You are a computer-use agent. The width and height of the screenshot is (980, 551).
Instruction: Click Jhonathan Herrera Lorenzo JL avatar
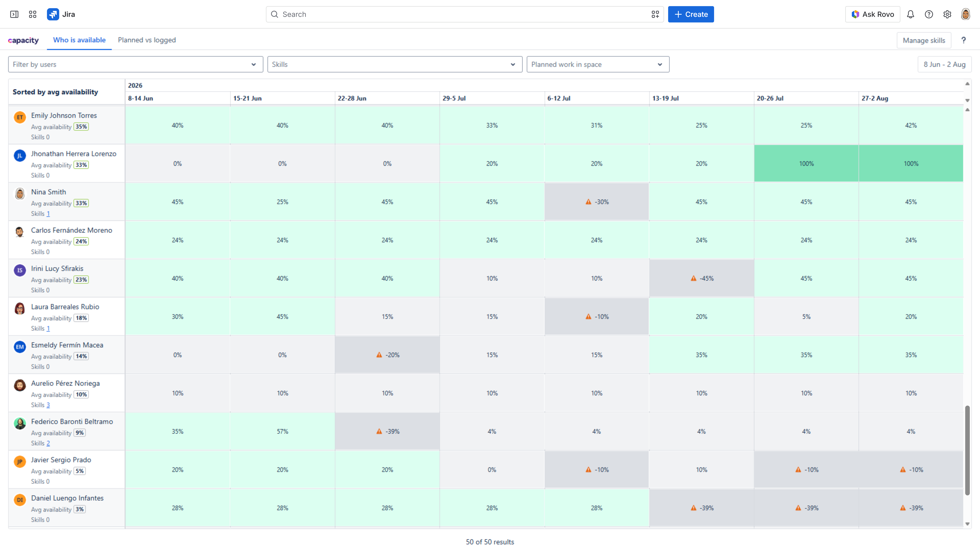click(x=20, y=155)
